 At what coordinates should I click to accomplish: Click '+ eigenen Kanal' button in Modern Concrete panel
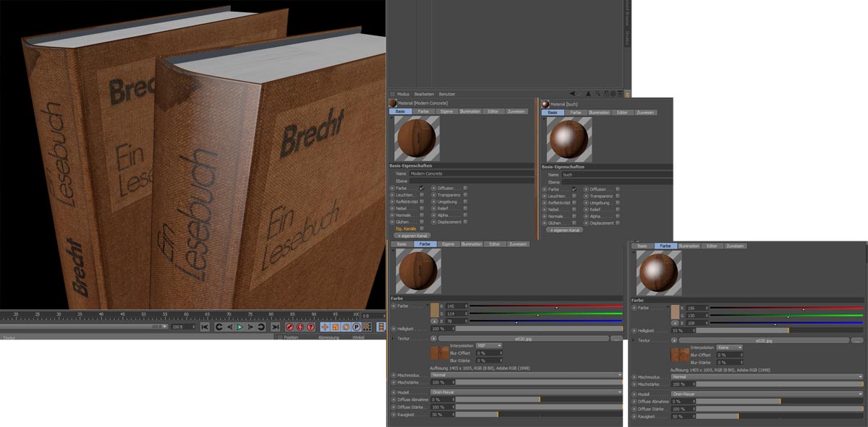tap(412, 236)
